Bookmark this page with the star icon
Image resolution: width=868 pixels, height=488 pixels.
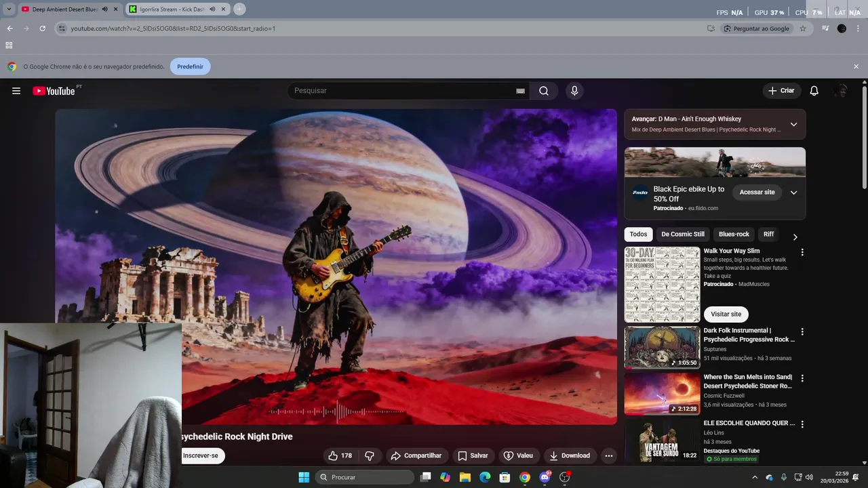point(803,28)
